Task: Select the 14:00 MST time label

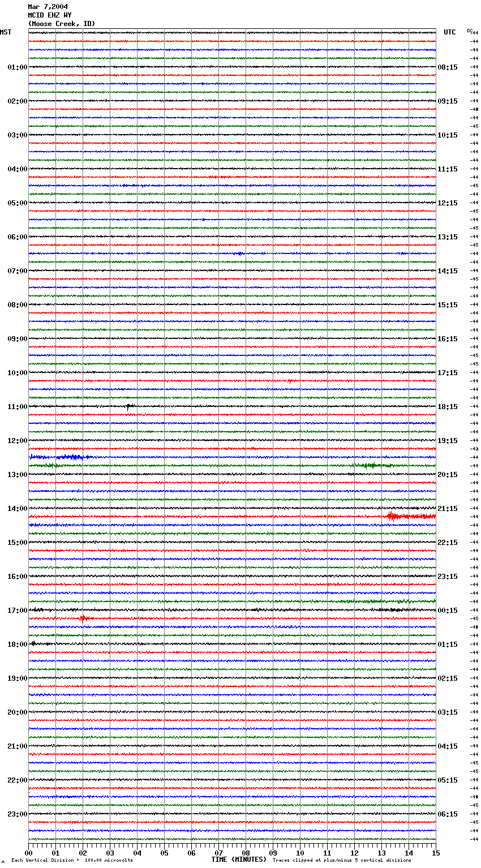Action: pos(18,509)
